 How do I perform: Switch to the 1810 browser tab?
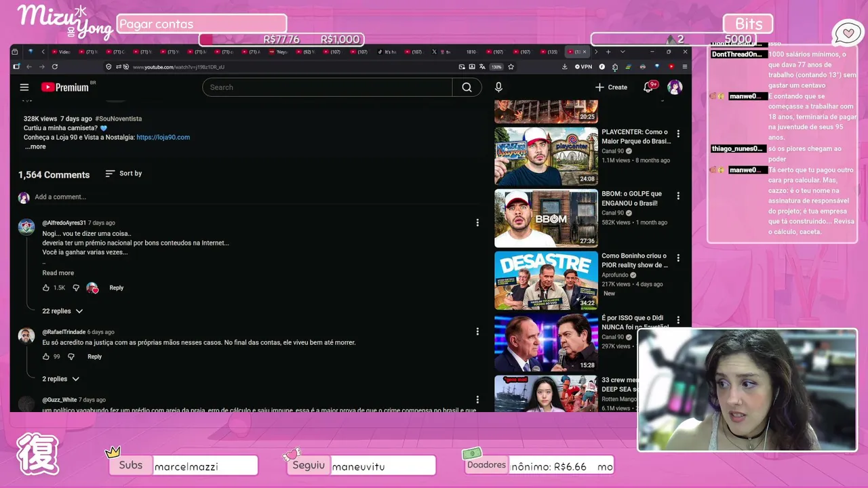point(471,52)
